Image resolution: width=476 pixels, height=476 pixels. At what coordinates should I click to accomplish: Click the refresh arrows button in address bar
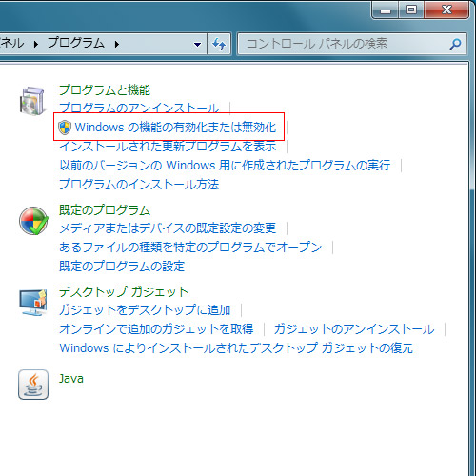coord(219,44)
